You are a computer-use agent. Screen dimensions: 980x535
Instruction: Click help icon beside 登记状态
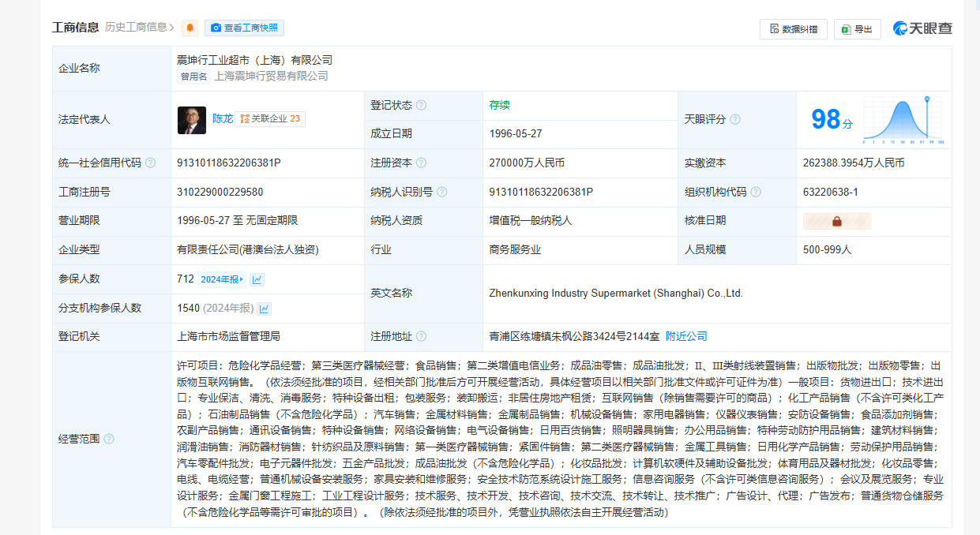click(421, 105)
